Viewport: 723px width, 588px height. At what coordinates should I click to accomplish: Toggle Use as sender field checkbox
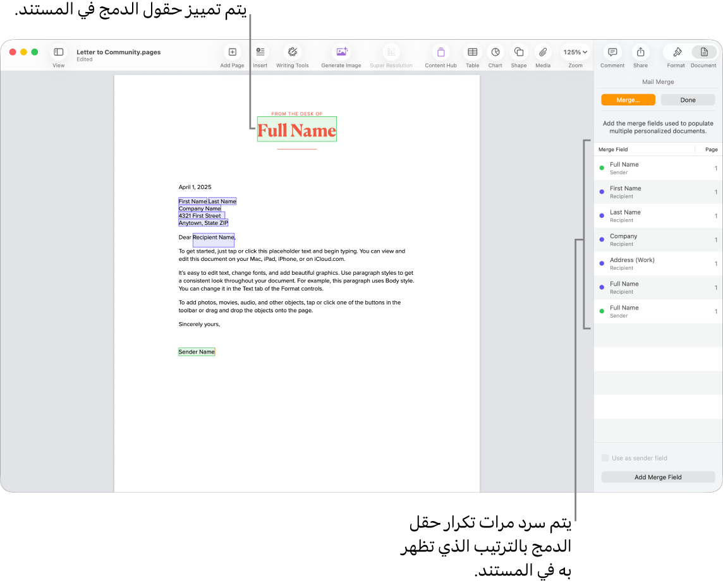(x=605, y=458)
